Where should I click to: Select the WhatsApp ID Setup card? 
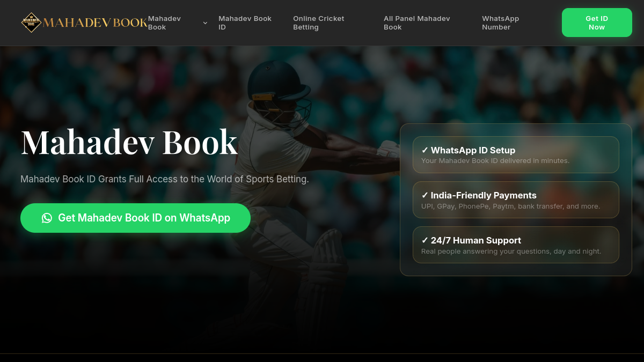coord(516,154)
